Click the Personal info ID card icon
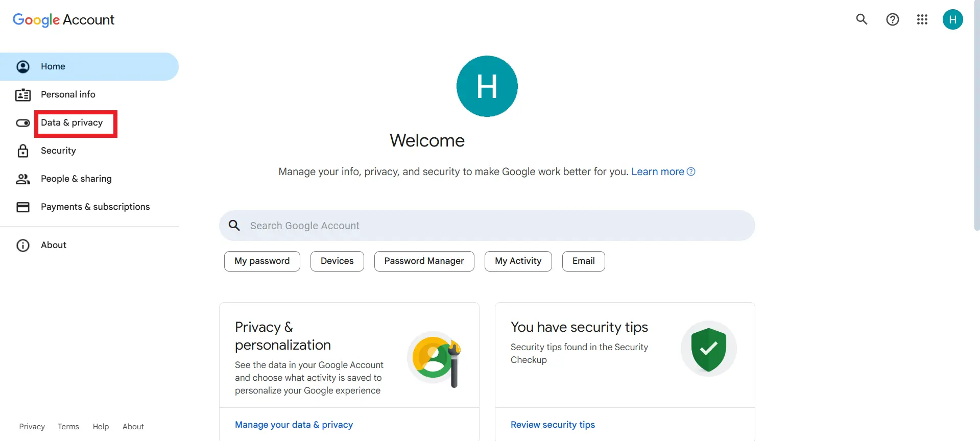 coord(23,95)
